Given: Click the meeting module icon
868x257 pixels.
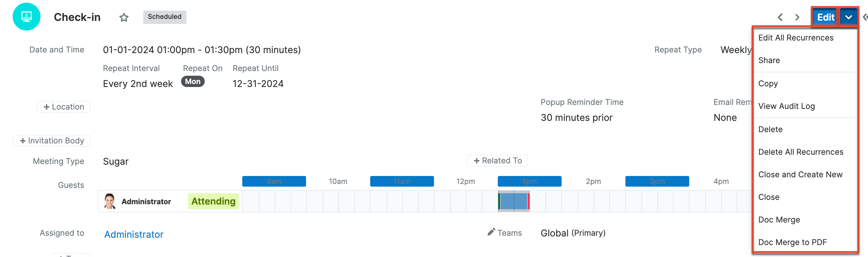Looking at the screenshot, I should click(26, 17).
